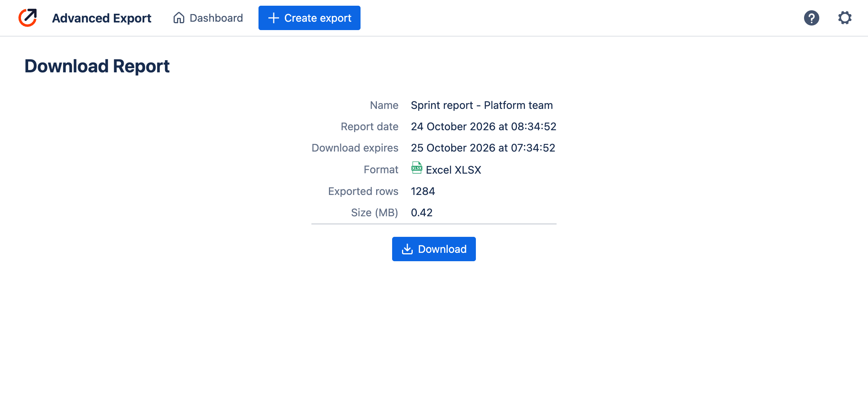Click the 'Format' field label

pyautogui.click(x=381, y=169)
